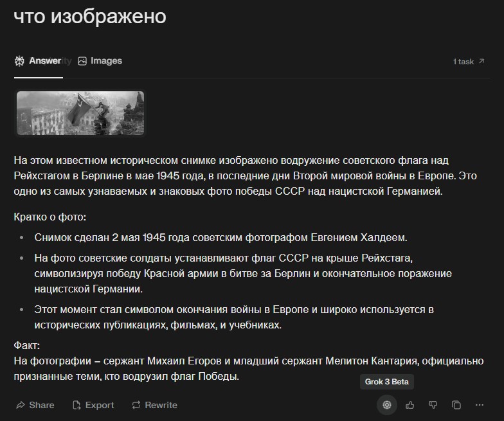Open the Rewrite options
Viewport: 504px width, 421px height.
pyautogui.click(x=154, y=405)
